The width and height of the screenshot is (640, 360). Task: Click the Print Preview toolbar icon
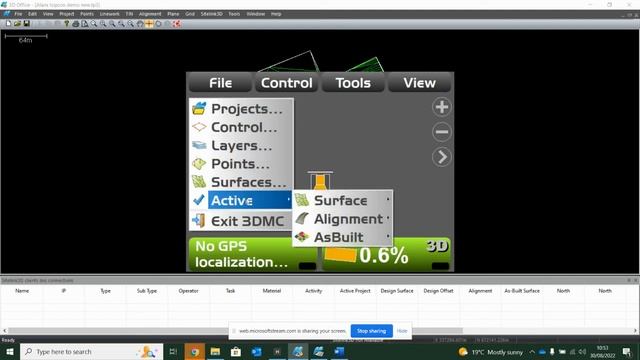84,24
